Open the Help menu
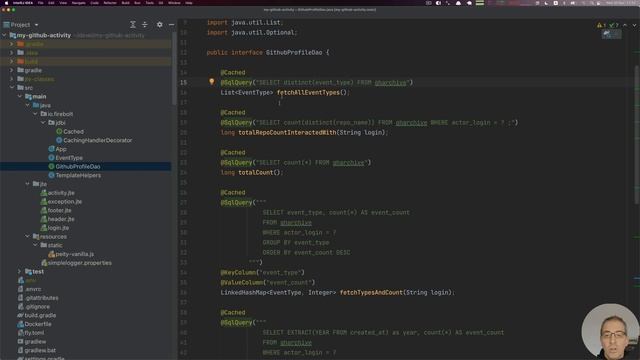Viewport: 640px width, 360px height. pyautogui.click(x=189, y=3)
